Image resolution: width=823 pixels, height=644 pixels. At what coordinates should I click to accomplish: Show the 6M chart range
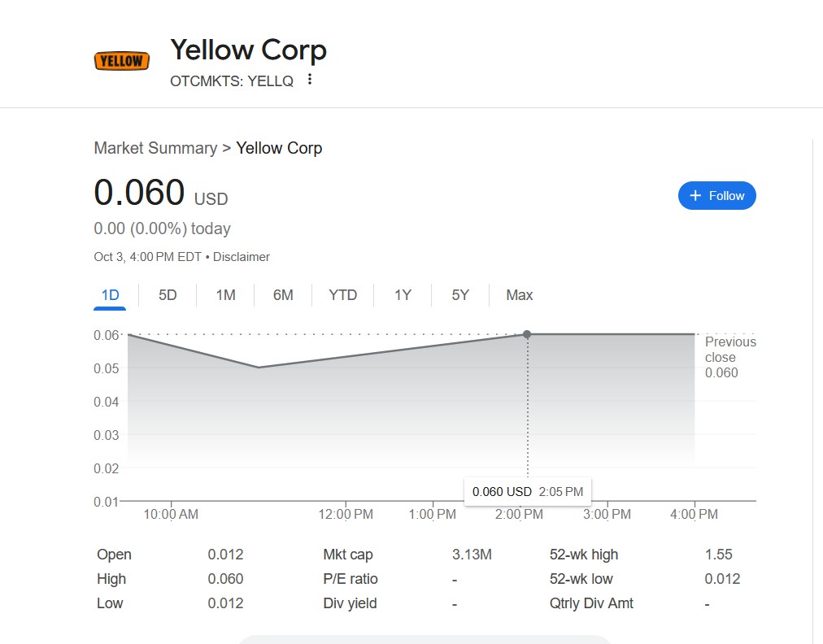283,295
